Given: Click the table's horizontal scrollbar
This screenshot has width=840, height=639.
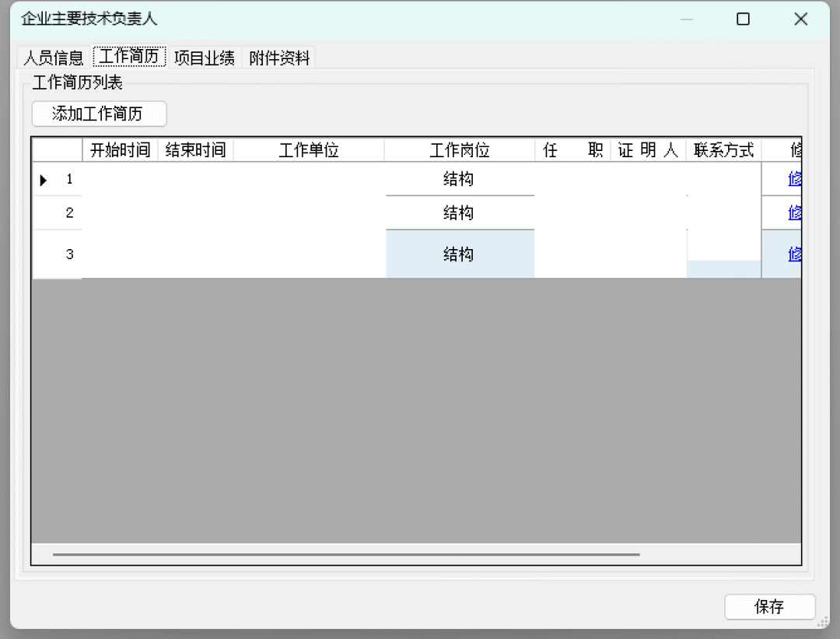Looking at the screenshot, I should coord(346,555).
